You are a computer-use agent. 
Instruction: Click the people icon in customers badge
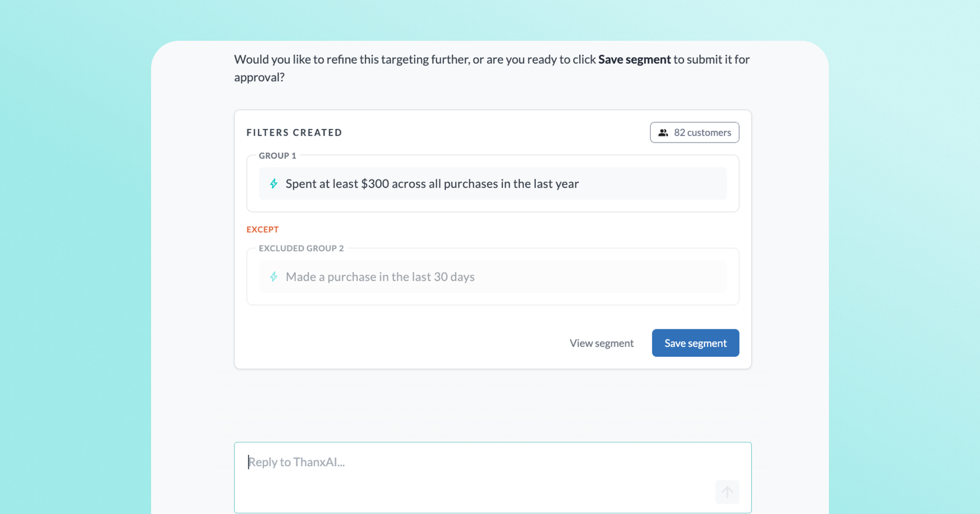[x=663, y=133]
